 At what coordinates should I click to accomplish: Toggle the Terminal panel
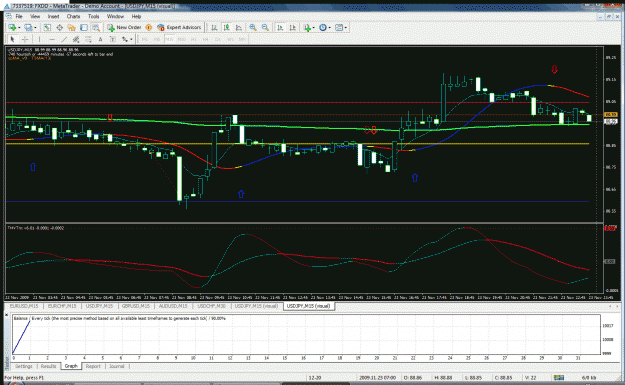84,27
